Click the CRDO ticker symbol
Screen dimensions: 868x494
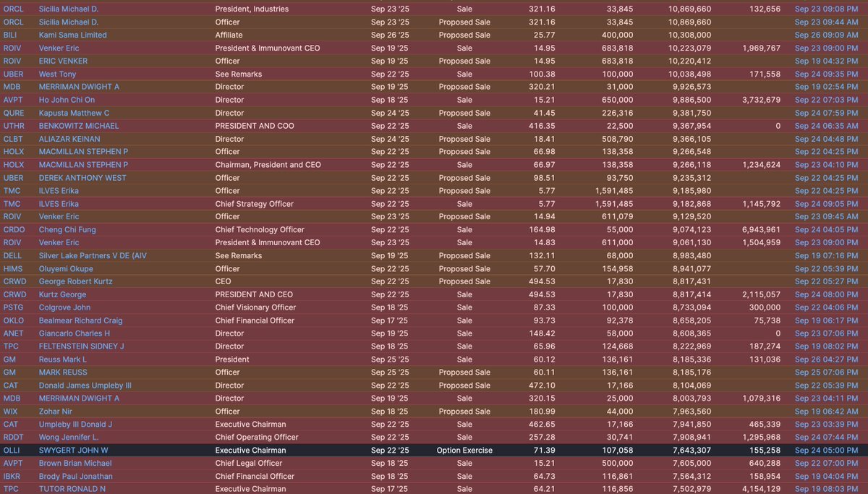13,230
